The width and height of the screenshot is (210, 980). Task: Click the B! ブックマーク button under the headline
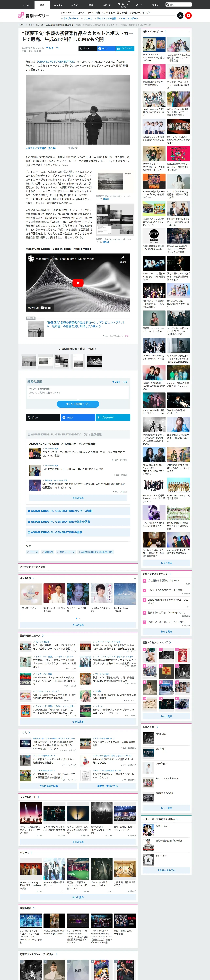pos(125,49)
